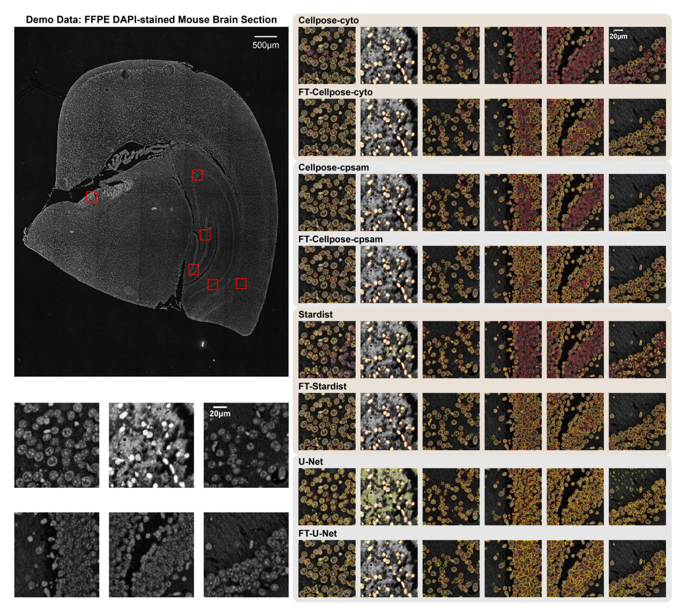Click the grayscale crop containing the 20µm scale bar

(246, 445)
